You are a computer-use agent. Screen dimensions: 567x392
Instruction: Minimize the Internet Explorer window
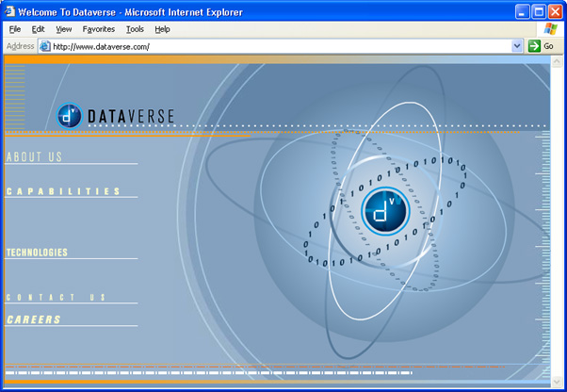pos(522,12)
